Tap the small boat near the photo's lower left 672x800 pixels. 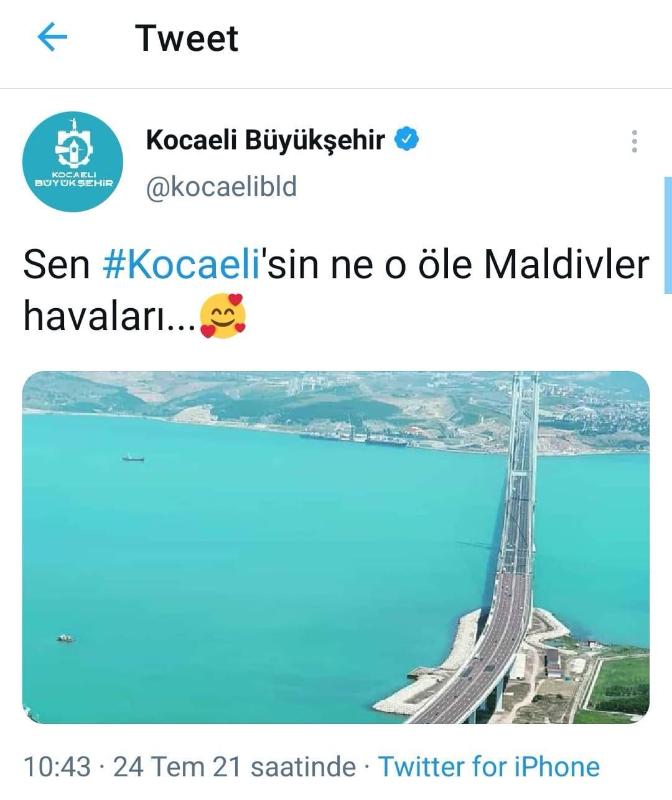tap(65, 638)
